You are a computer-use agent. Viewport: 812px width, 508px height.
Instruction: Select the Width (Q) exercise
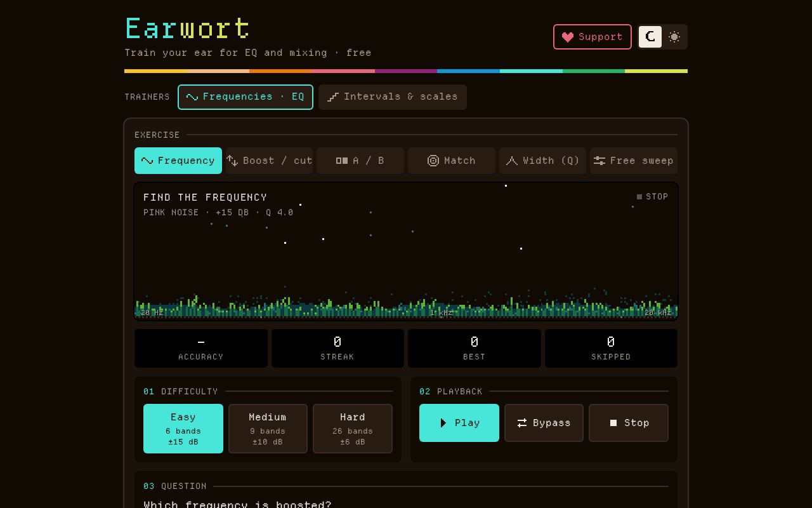coord(542,161)
